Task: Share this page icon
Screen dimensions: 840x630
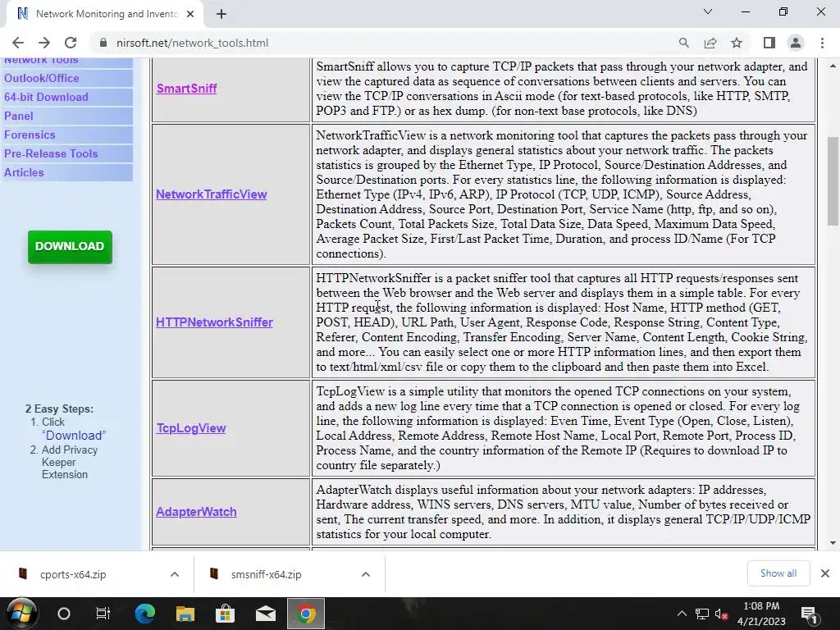Action: pos(710,43)
